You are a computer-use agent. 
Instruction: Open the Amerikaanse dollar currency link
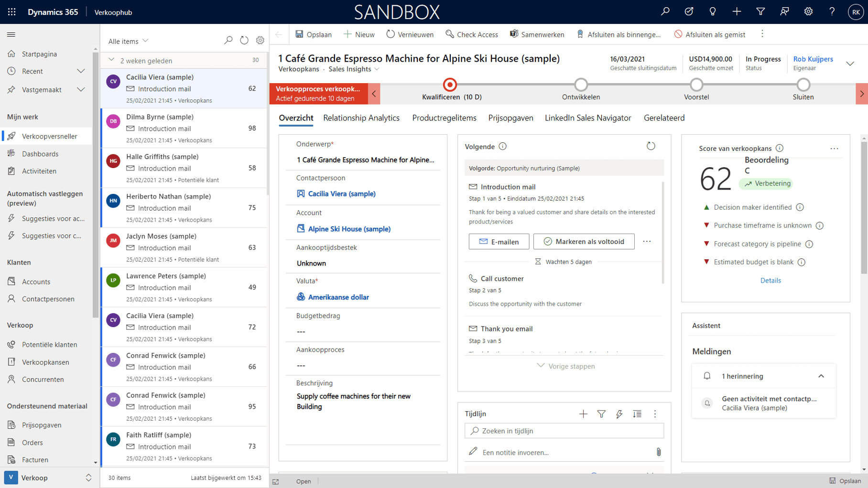point(338,297)
